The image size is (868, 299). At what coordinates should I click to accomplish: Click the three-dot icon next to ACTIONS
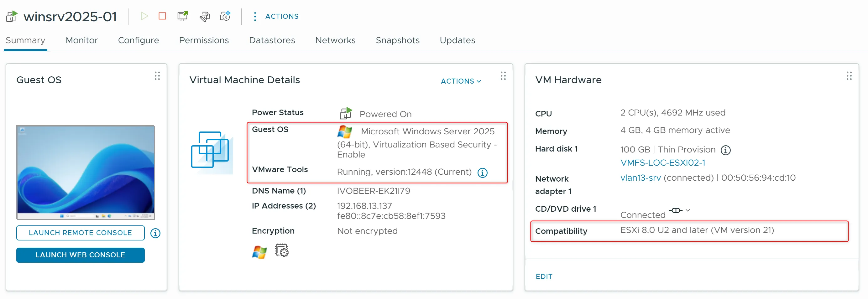(x=255, y=17)
